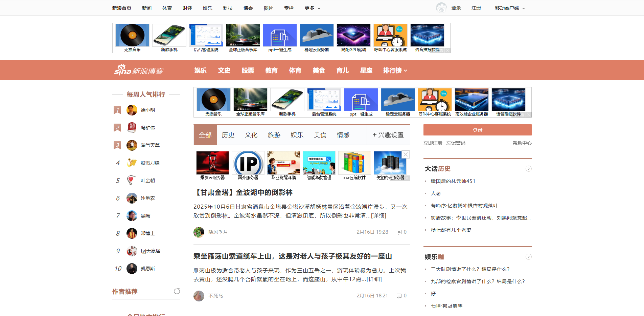
Task: Click the arrow icon beside 娱乐咖
Action: coord(529,257)
